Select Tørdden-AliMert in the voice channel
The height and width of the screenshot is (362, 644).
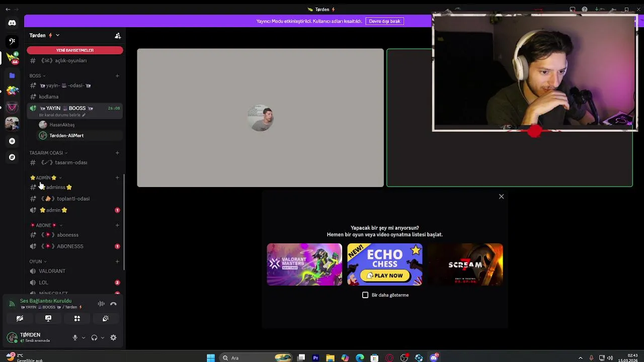pyautogui.click(x=79, y=136)
